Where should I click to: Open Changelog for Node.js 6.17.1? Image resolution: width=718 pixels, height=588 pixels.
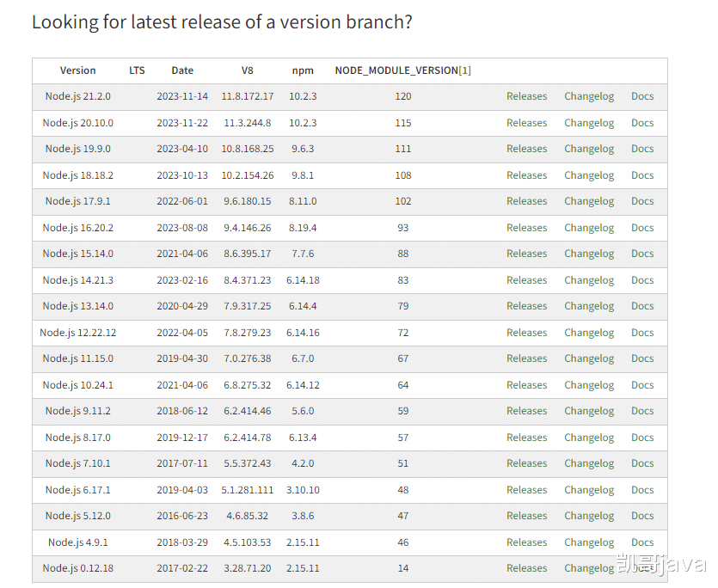coord(589,490)
